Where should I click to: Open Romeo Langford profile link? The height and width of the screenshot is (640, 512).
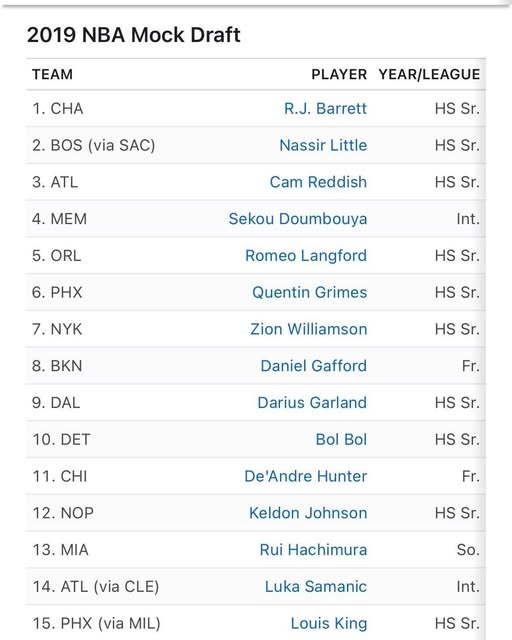(306, 256)
